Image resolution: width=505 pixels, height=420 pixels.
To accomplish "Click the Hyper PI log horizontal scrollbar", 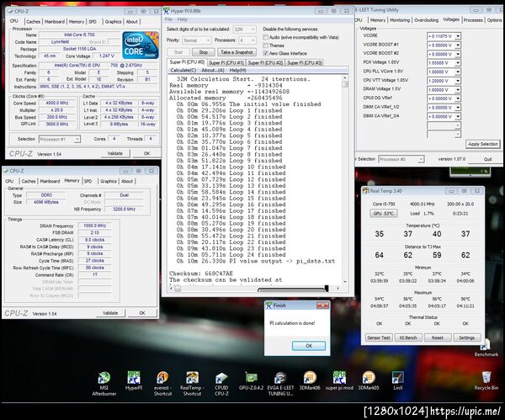I will click(257, 289).
